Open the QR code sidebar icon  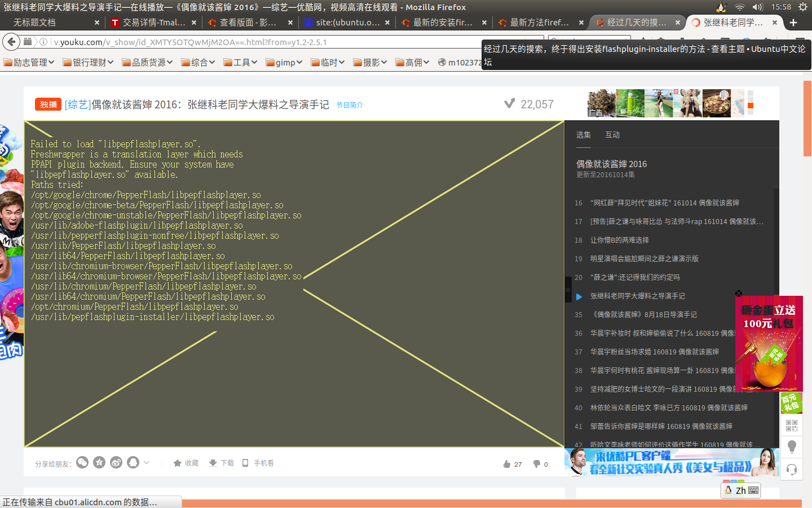coord(792,426)
